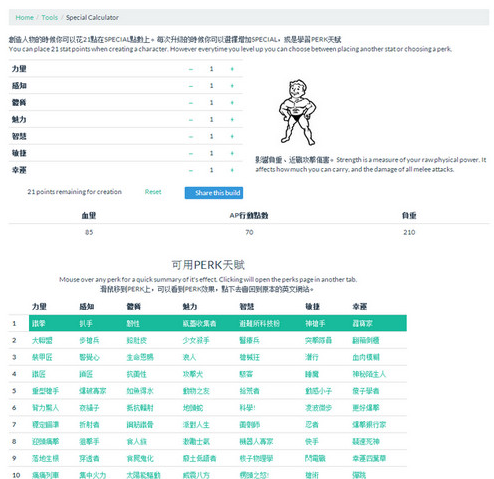Open the 潛行 perk in level 3 row
The height and width of the screenshot is (479, 494).
(312, 357)
